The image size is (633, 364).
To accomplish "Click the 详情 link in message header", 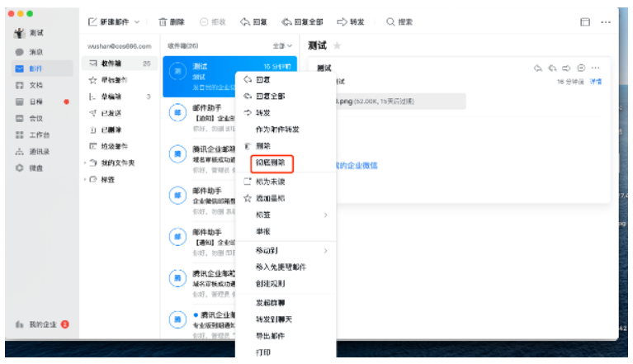I will (x=595, y=82).
